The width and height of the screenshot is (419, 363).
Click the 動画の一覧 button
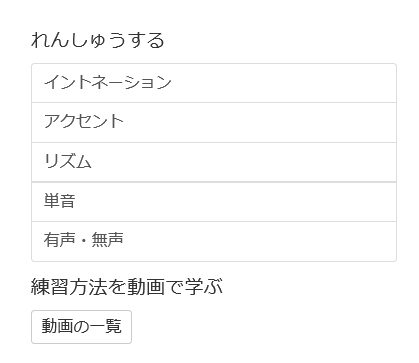(x=81, y=327)
